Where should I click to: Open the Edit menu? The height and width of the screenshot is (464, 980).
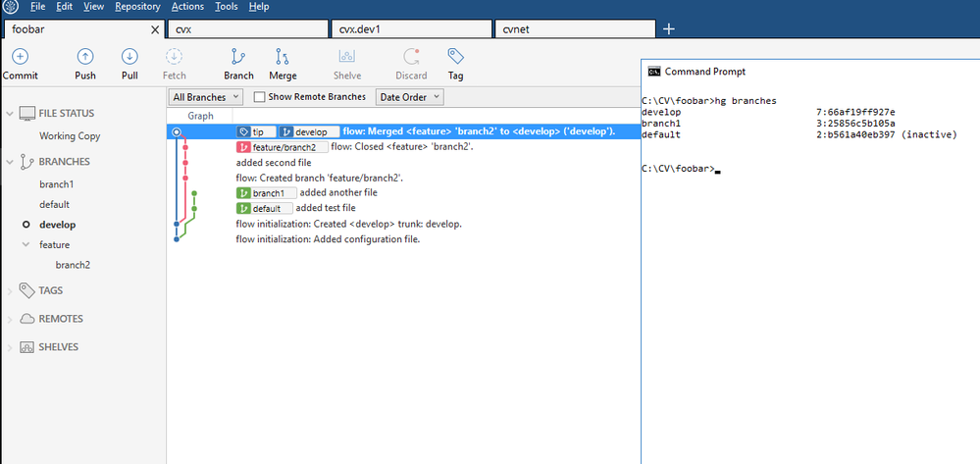[64, 7]
